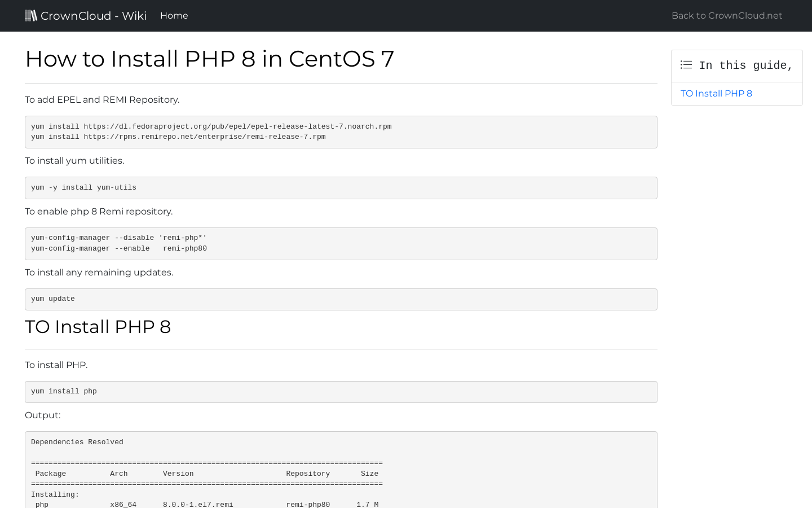Screen dimensions: 812x508
Task: Open the TO Install PHP 8 sidebar link
Action: pos(716,93)
